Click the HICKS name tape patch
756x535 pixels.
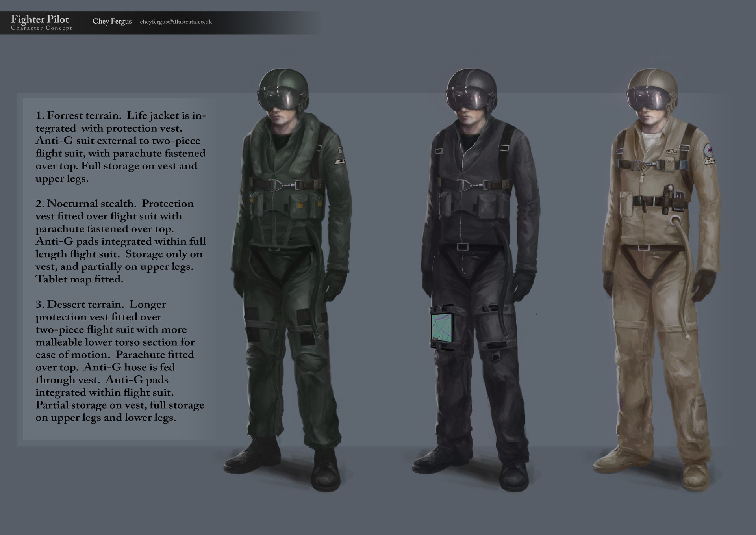click(671, 151)
